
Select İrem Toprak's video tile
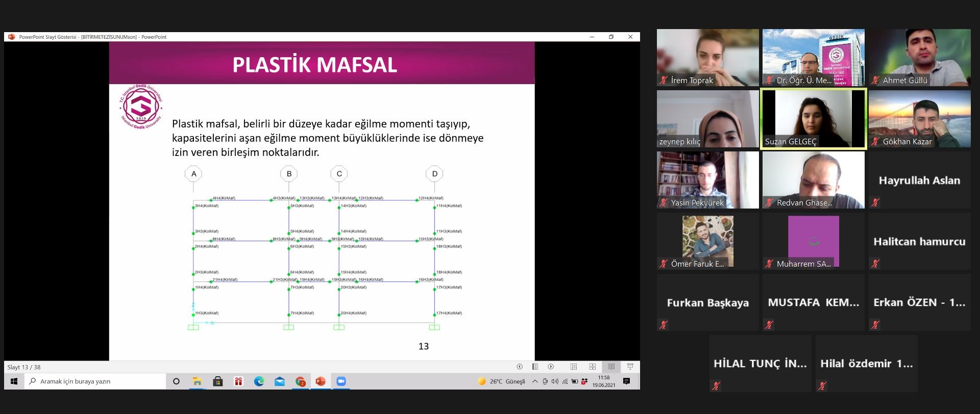click(708, 58)
